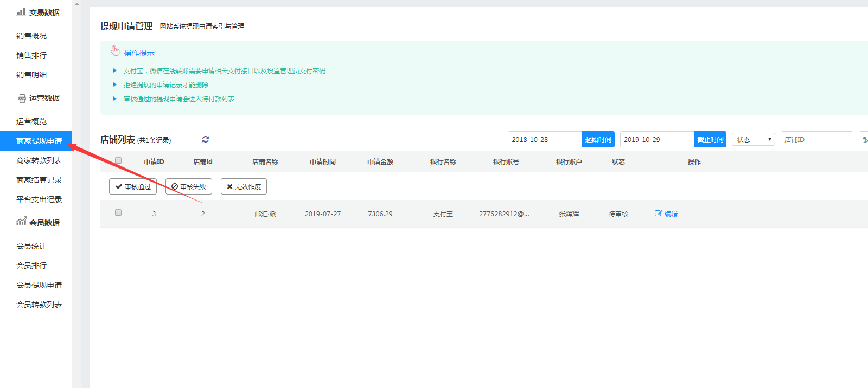Open end date picker showing 2019-10-29

(656, 139)
